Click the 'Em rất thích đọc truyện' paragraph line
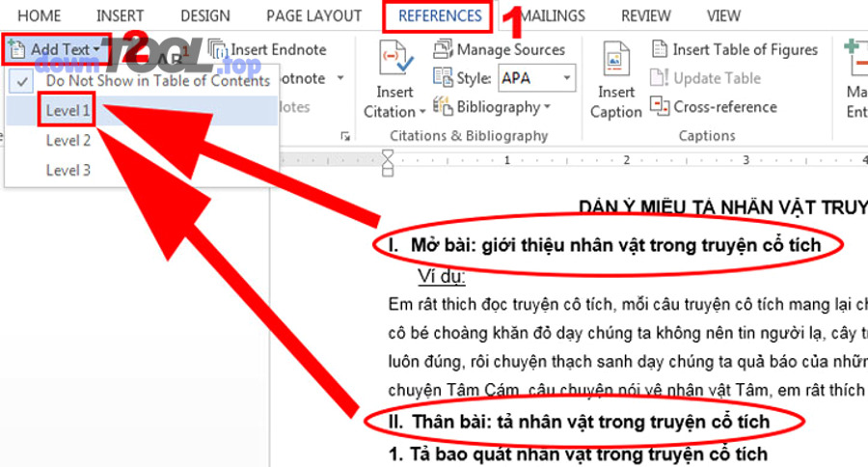Image resolution: width=868 pixels, height=467 pixels. pos(628,304)
